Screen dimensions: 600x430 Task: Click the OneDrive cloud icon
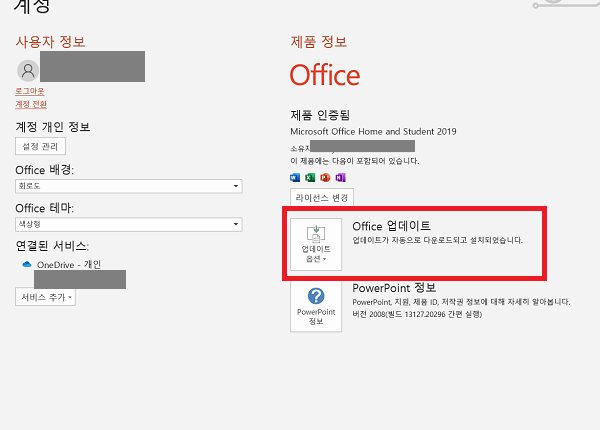click(x=27, y=264)
